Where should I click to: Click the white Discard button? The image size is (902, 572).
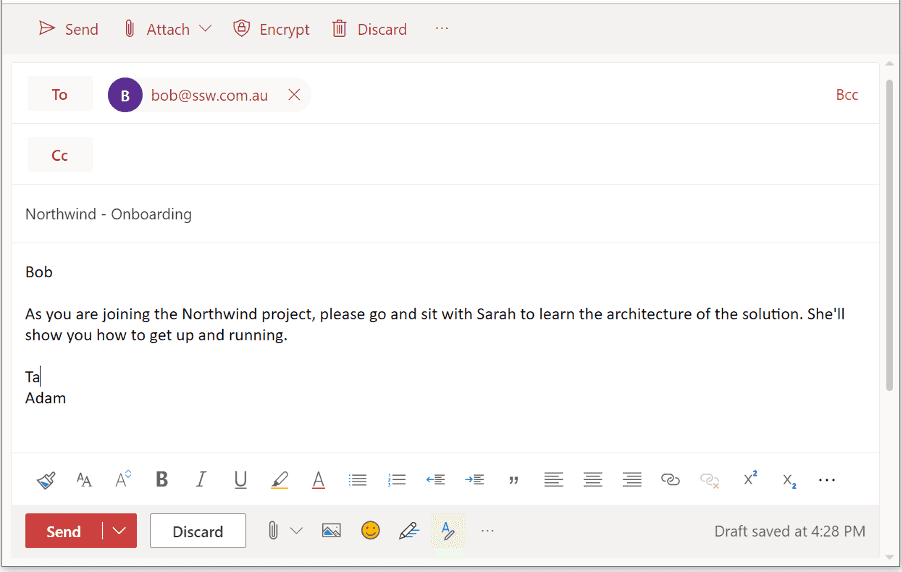tap(198, 531)
